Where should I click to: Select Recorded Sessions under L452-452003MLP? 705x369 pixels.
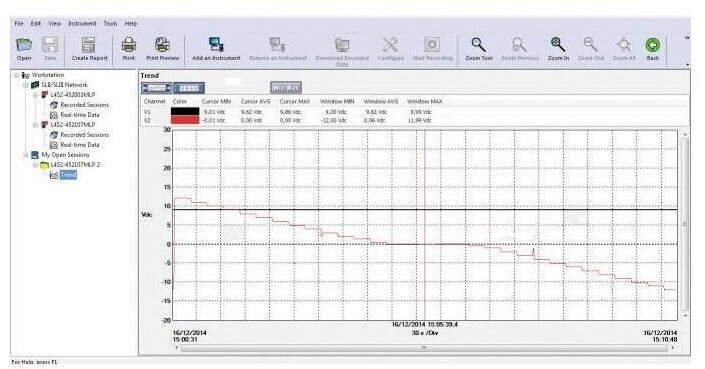85,105
